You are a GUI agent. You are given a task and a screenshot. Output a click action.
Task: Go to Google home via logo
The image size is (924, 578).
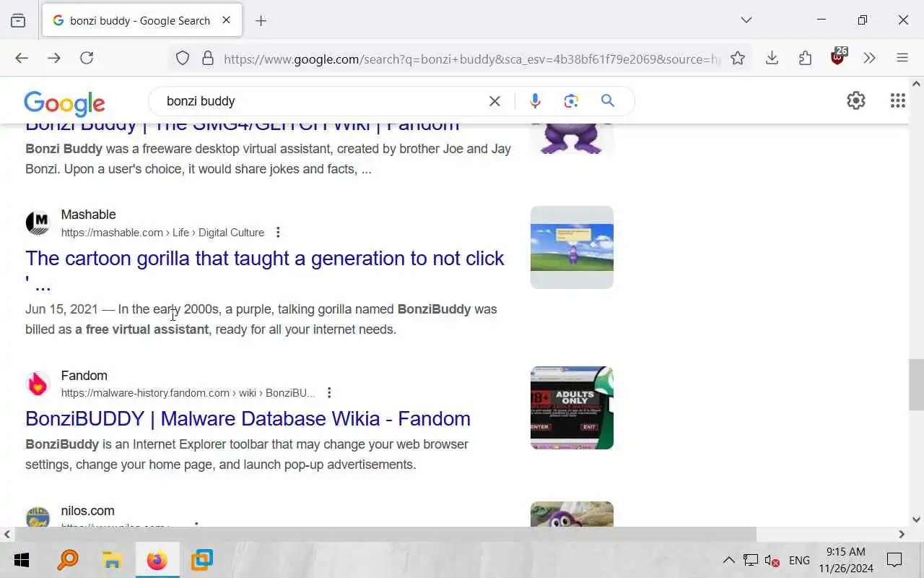[x=64, y=103]
